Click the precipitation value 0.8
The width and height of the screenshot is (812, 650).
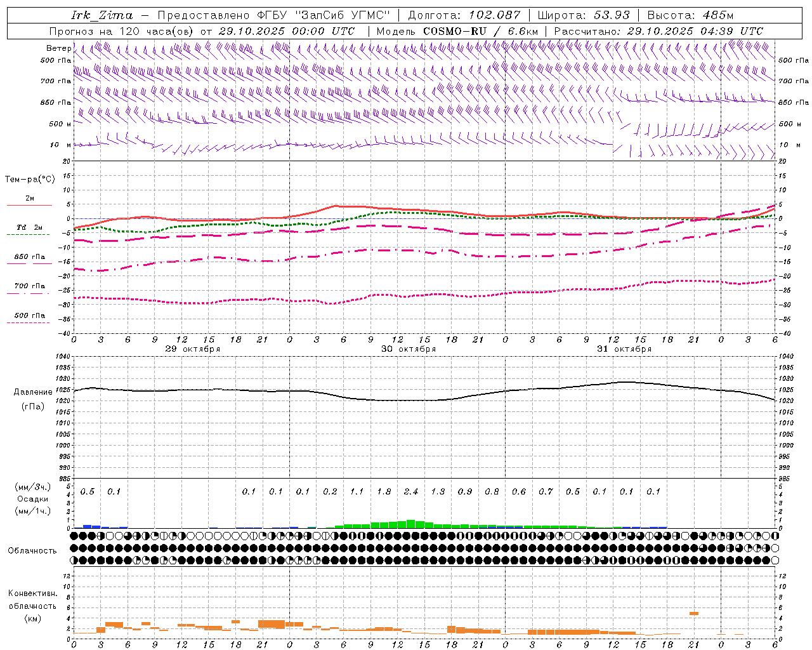click(x=492, y=491)
